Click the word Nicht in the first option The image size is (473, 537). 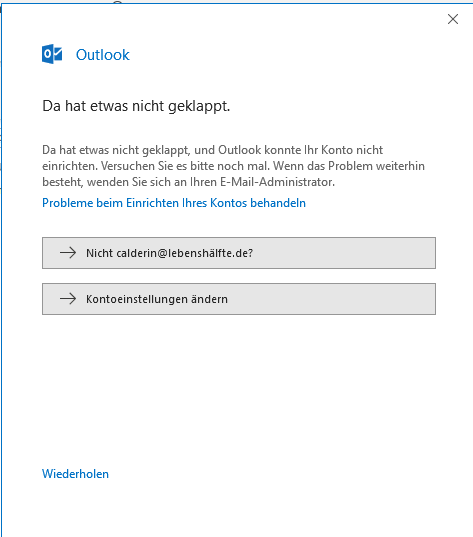tap(99, 253)
